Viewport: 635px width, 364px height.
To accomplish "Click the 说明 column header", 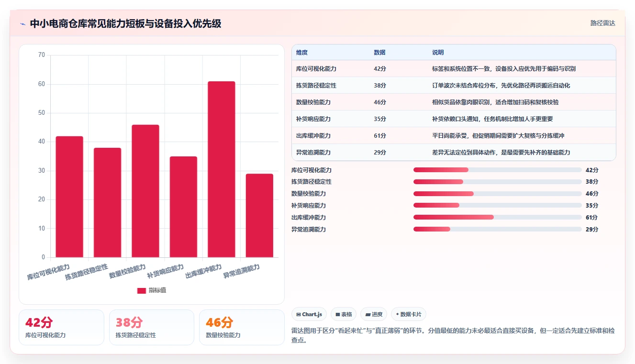I will coord(438,53).
